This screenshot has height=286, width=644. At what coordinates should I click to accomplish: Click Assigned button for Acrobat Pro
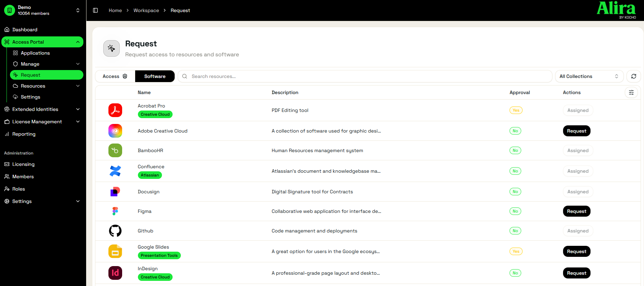coord(578,110)
